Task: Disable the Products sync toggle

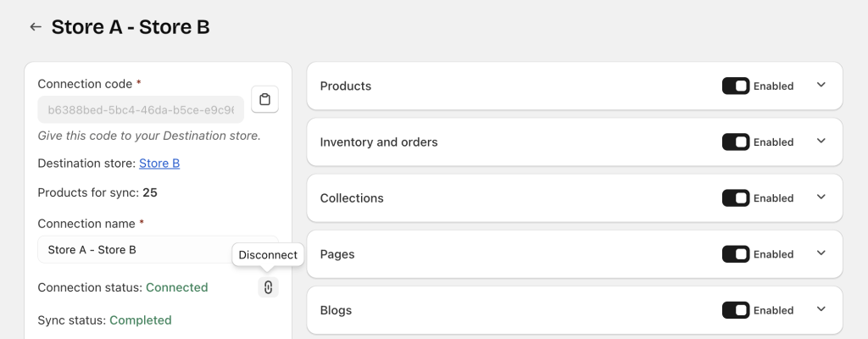Action: click(x=735, y=86)
